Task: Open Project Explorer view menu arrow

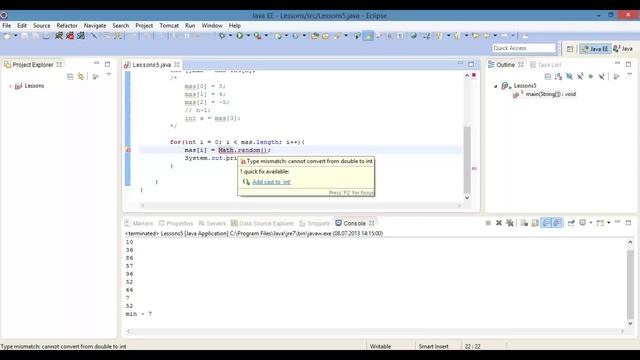Action: [109, 75]
